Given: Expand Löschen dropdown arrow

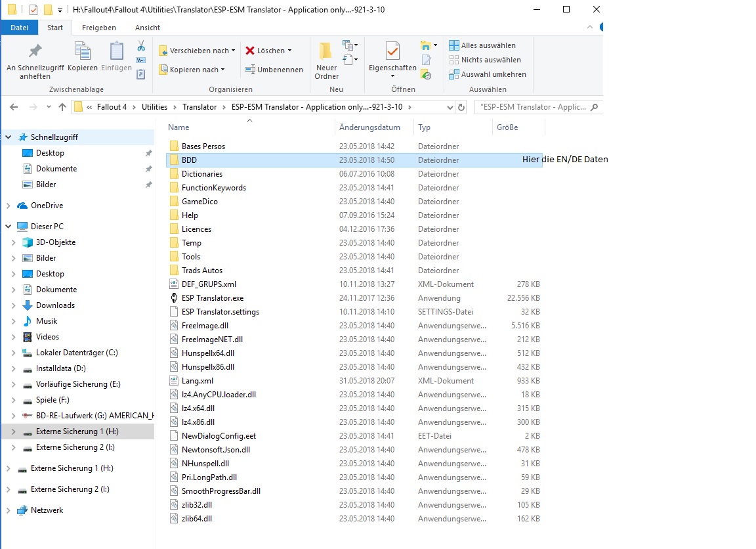Looking at the screenshot, I should [289, 51].
